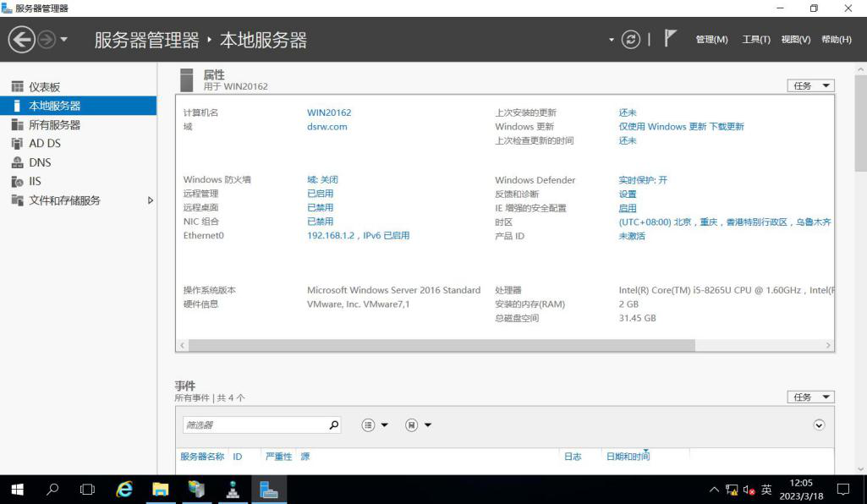Click NIC 组合 已禁用 link

pyautogui.click(x=320, y=221)
